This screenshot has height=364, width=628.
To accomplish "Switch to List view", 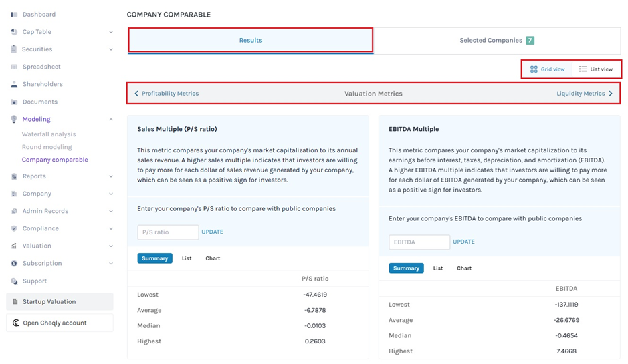I will (x=596, y=69).
